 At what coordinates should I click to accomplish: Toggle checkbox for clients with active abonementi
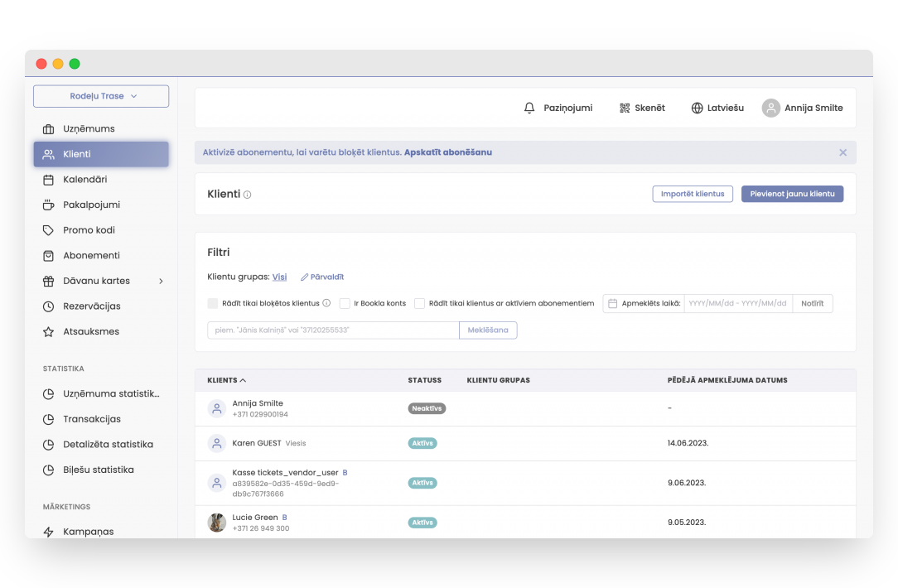click(420, 304)
